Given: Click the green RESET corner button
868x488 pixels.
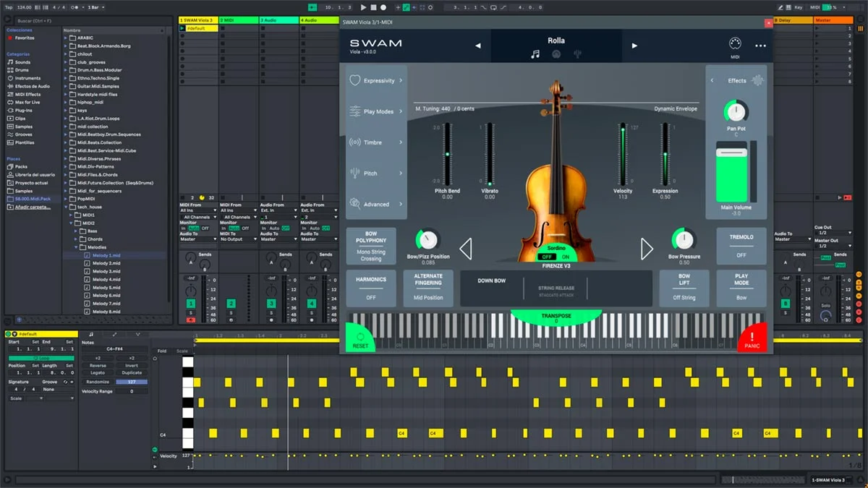Looking at the screenshot, I should tap(360, 338).
